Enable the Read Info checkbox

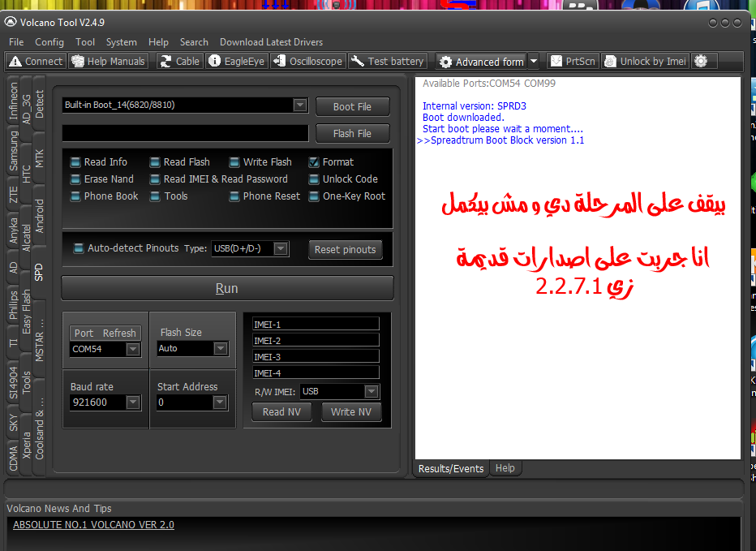coord(75,162)
